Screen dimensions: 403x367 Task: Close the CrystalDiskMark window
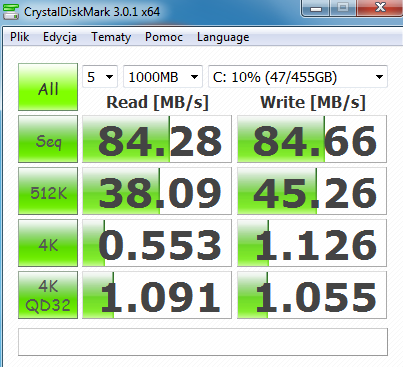click(x=380, y=8)
